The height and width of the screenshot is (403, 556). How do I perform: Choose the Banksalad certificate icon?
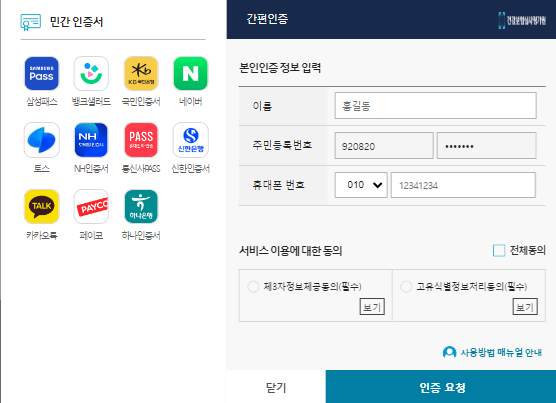(91, 73)
